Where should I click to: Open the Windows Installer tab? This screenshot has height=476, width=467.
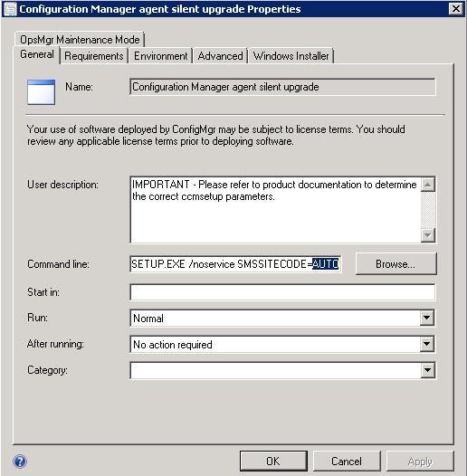click(x=291, y=56)
